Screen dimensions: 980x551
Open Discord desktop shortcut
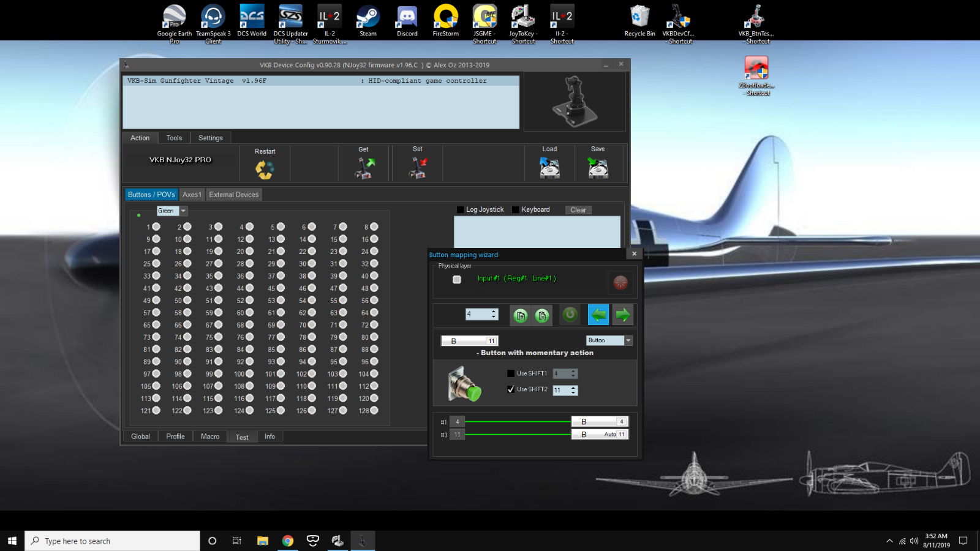pyautogui.click(x=407, y=21)
